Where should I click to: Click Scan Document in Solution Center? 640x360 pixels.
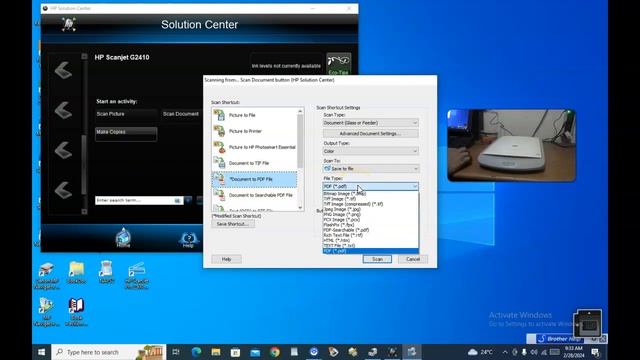click(181, 114)
